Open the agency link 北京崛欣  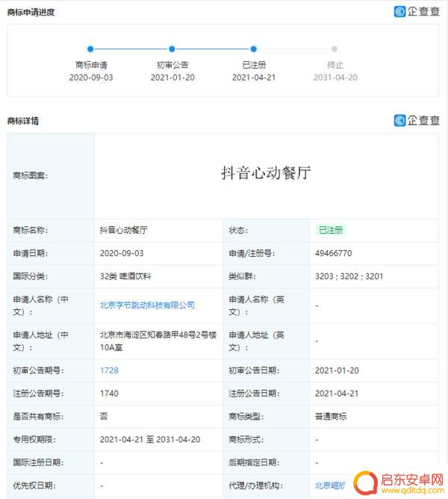pos(330,486)
